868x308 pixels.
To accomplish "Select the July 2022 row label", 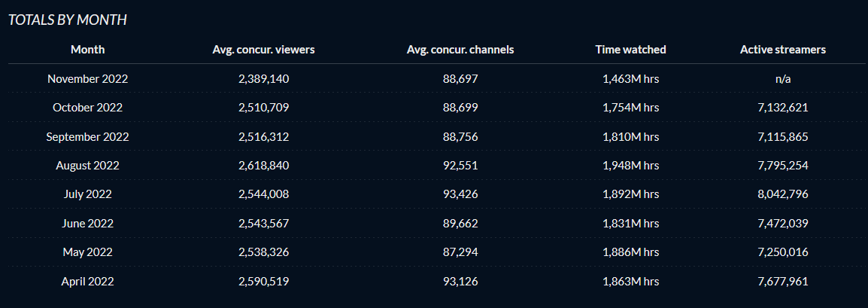I will pos(87,194).
